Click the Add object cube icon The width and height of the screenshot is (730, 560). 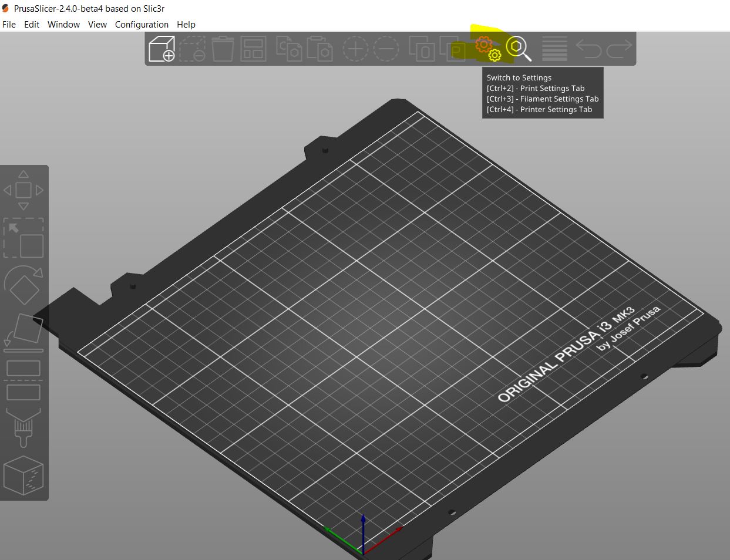coord(162,49)
